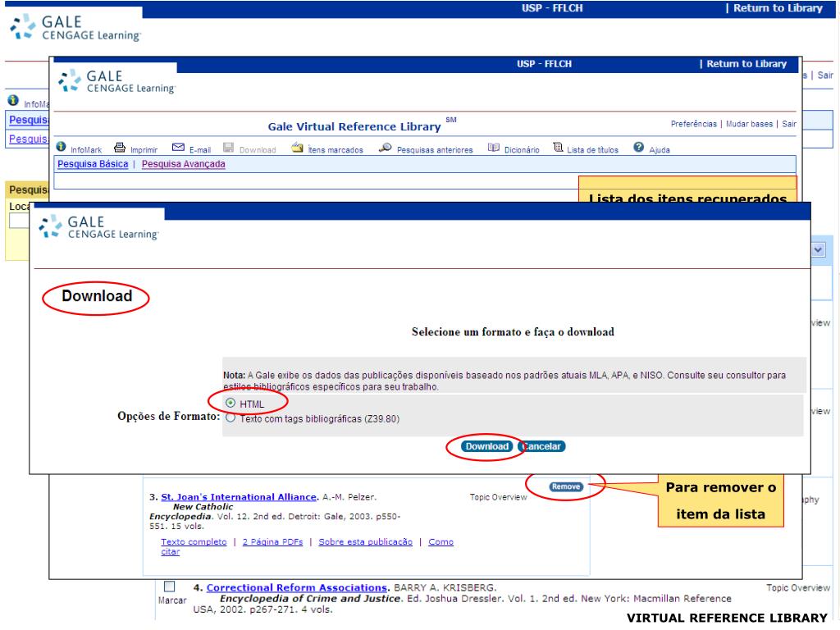The height and width of the screenshot is (630, 840).
Task: Click the Imprimir printer icon
Action: pos(120,148)
